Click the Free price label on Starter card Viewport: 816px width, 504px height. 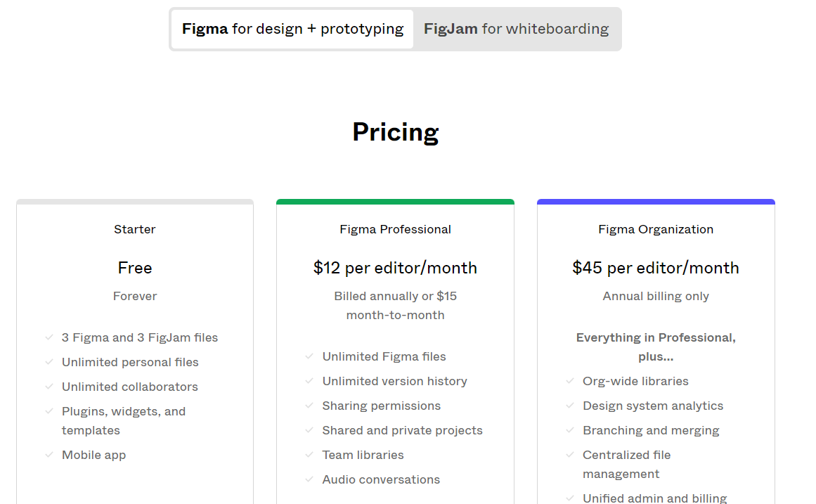point(134,268)
